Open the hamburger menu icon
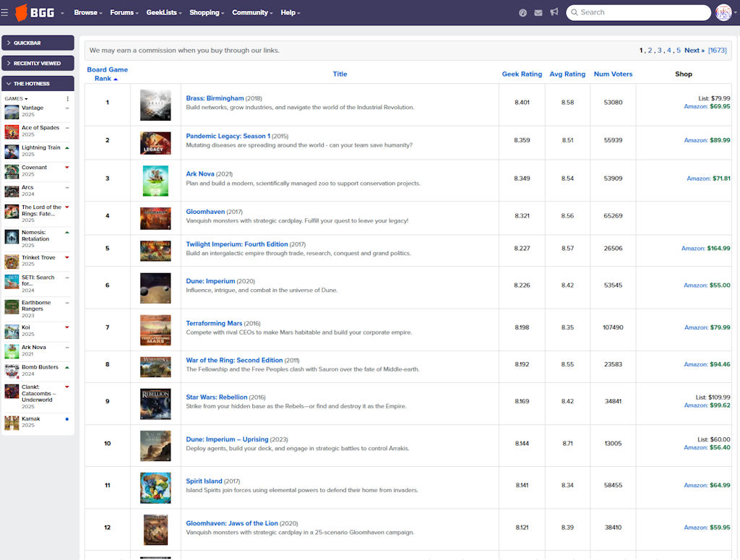This screenshot has height=560, width=740. (6, 12)
